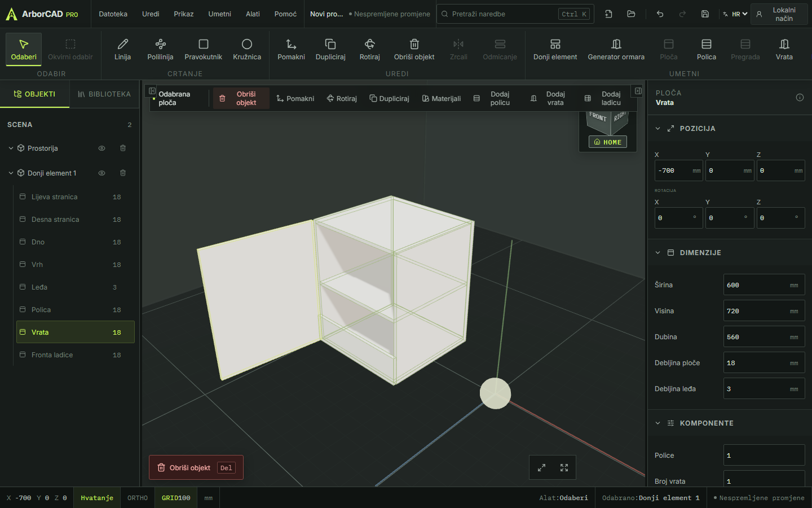The image size is (812, 508).
Task: Collapse the Donji element 1 tree node
Action: pos(11,173)
